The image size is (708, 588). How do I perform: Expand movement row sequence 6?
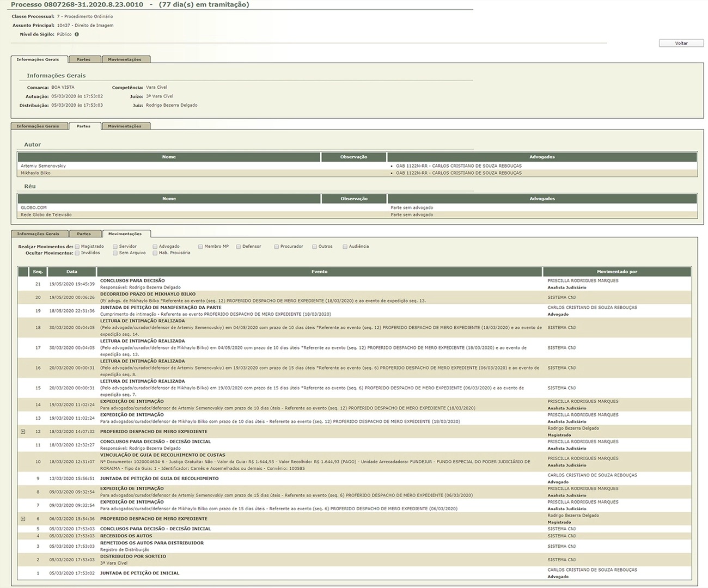coord(23,519)
